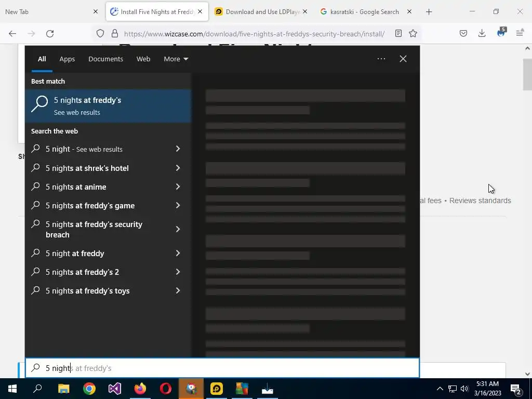Select suggestion 5 nights at anime
Image resolution: width=532 pixels, height=399 pixels.
(x=76, y=187)
